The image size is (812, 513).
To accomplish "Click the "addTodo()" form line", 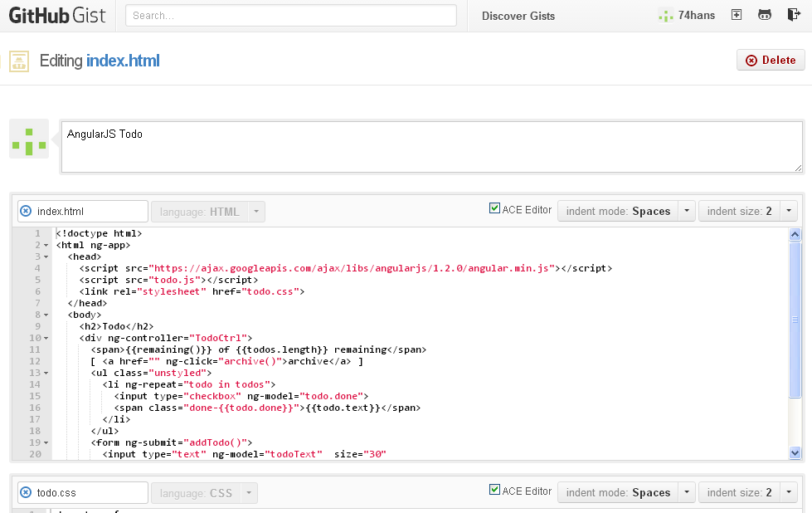I will click(x=172, y=443).
